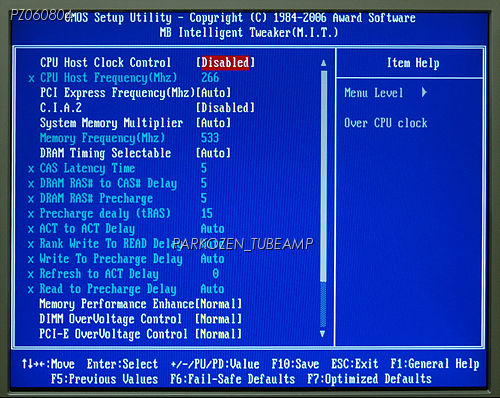Click the arrow keys Move hint
The width and height of the screenshot is (500, 398).
48,364
